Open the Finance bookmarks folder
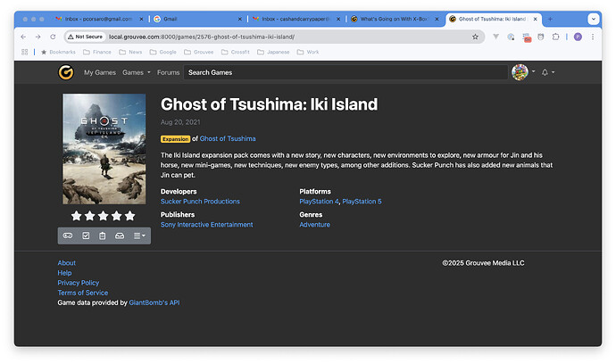 point(97,52)
